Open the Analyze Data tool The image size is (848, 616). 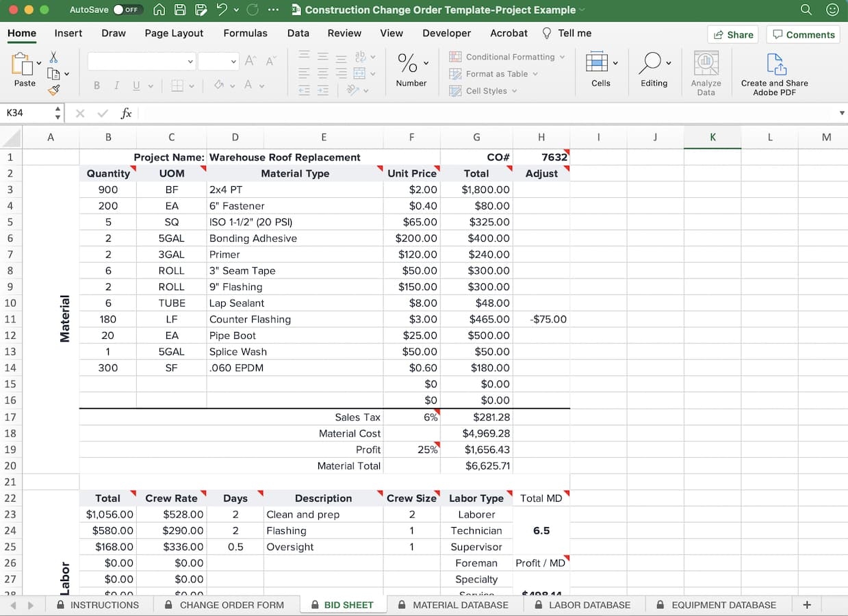click(706, 72)
